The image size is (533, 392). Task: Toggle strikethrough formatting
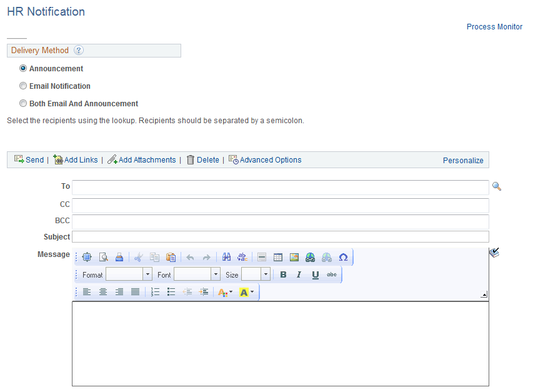(332, 274)
